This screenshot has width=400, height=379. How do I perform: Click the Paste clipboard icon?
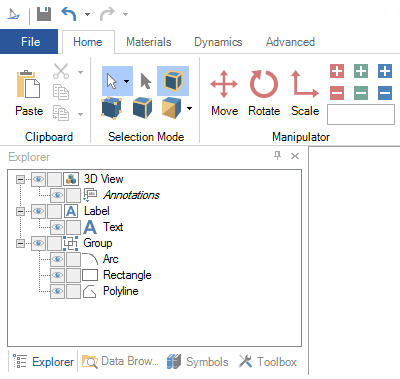[29, 92]
